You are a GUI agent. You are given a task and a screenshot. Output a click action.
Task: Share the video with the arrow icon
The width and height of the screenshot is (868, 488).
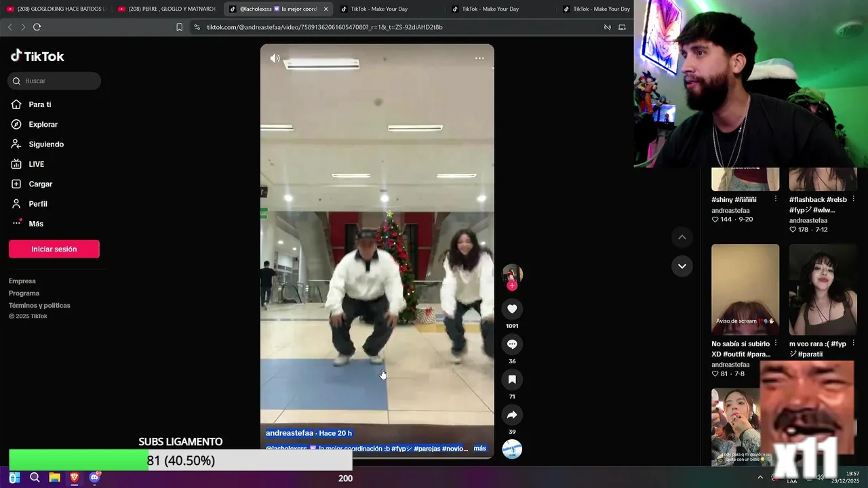[512, 415]
